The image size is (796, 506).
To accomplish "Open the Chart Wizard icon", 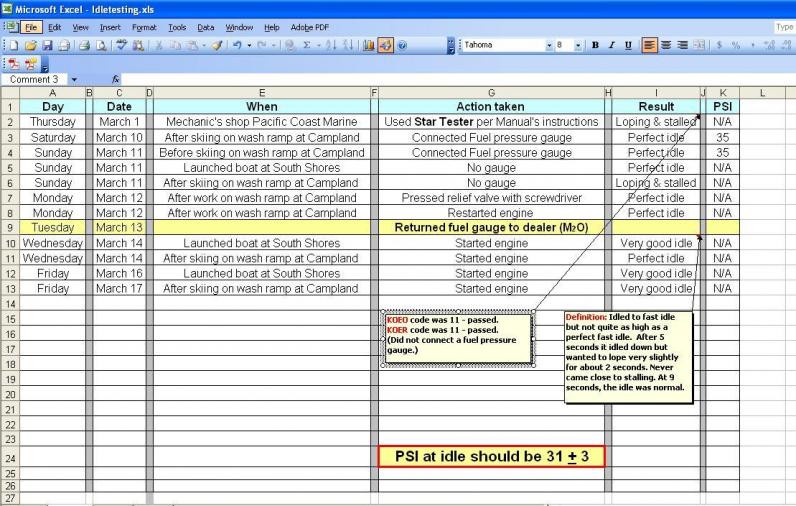I will [367, 46].
